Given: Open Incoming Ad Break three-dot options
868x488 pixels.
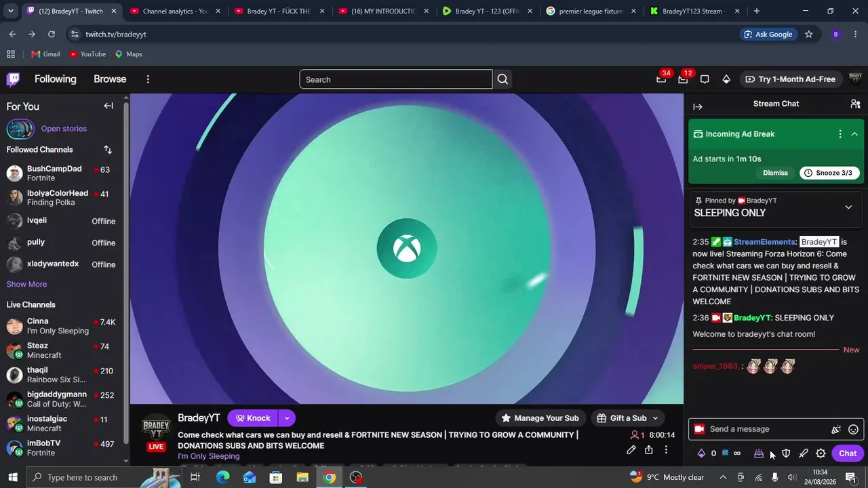Looking at the screenshot, I should coord(840,134).
